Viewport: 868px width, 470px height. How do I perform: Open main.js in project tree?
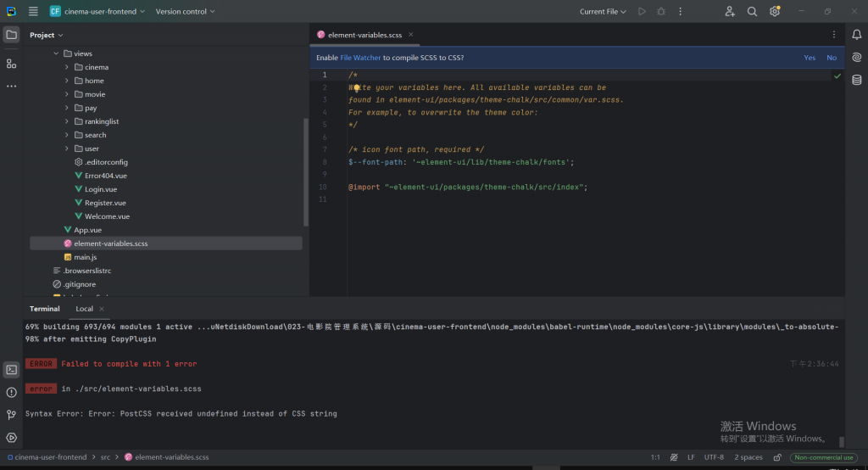[x=81, y=257]
